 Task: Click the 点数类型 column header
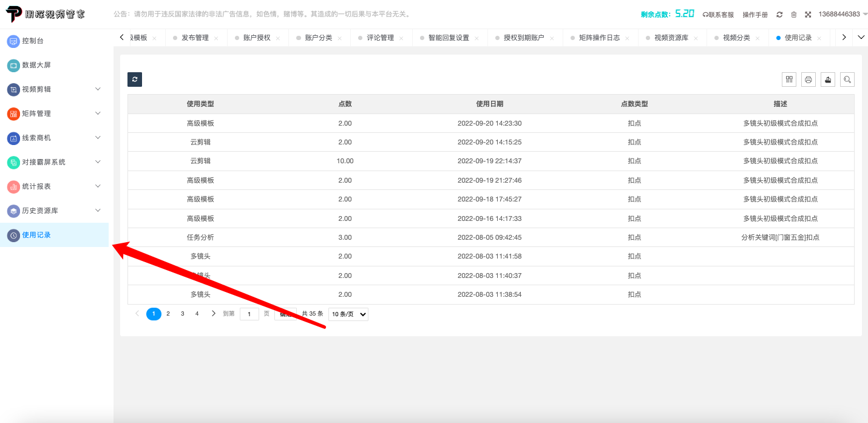pos(634,104)
